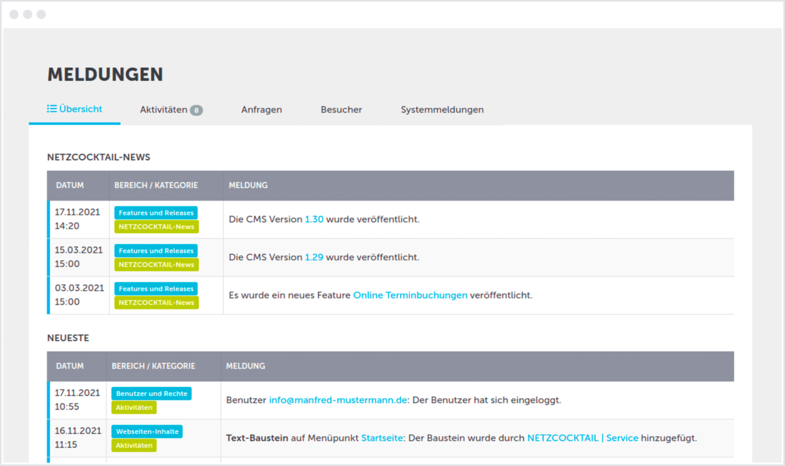This screenshot has width=785, height=466.
Task: Click Meldung column header in Neueste table
Action: pos(246,366)
